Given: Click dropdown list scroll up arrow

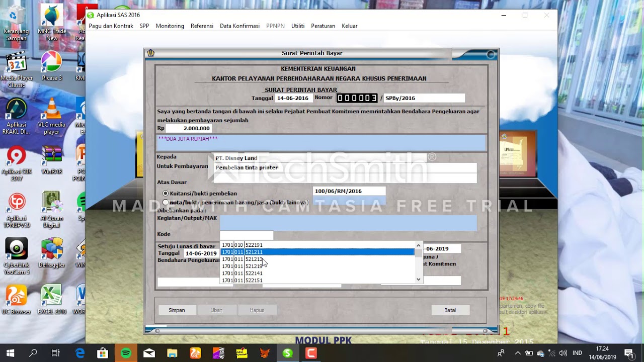Looking at the screenshot, I should point(419,245).
